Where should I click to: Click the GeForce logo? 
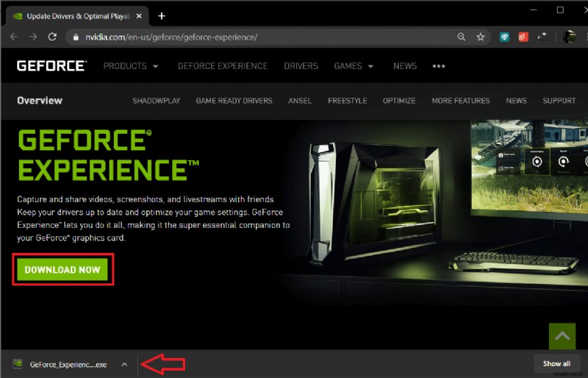[51, 66]
